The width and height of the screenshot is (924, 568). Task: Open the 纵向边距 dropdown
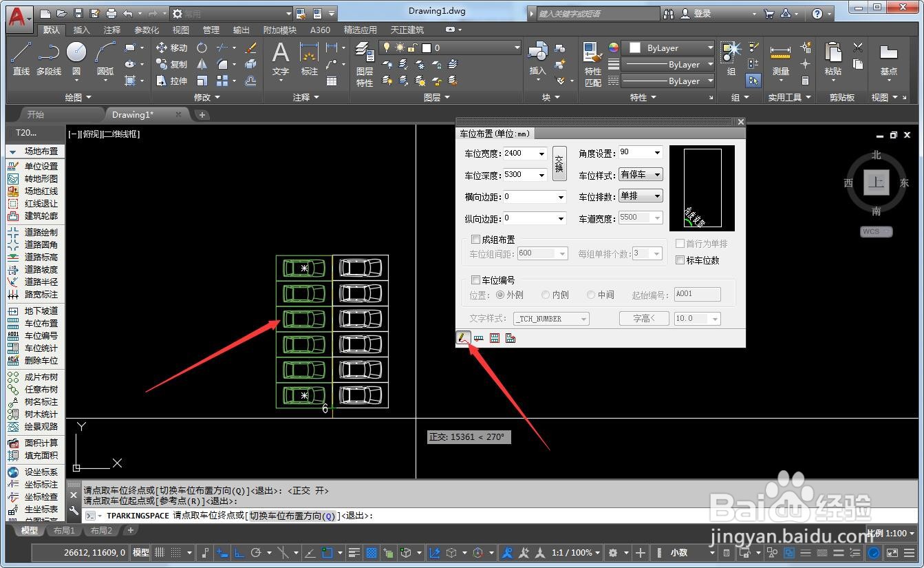point(561,218)
